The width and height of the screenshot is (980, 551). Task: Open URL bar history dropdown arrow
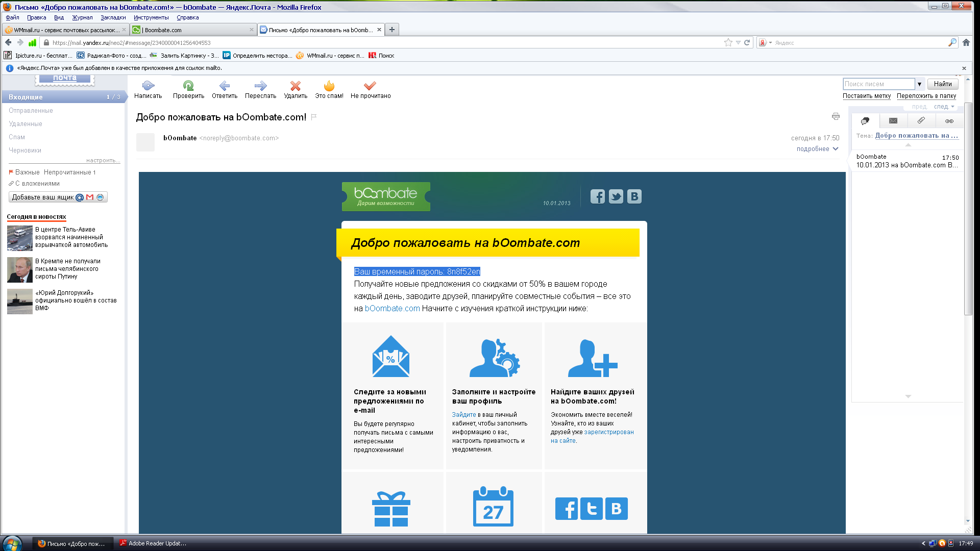[x=738, y=42]
